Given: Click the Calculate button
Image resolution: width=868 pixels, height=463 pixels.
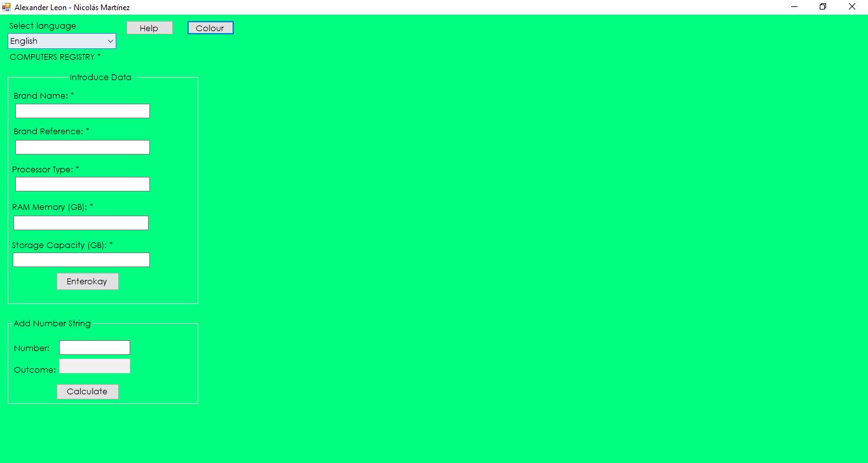Looking at the screenshot, I should click(87, 391).
